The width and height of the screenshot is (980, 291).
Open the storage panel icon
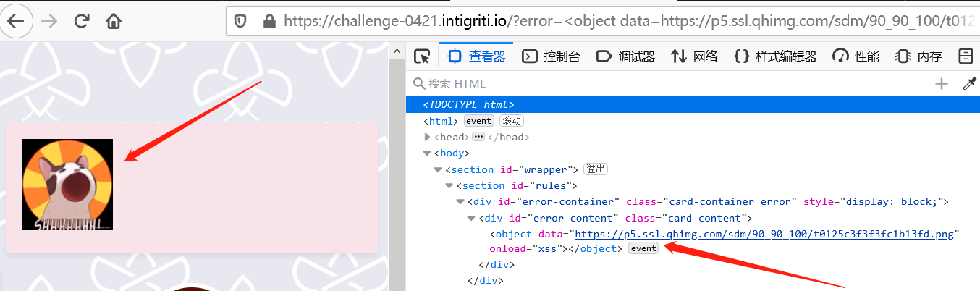click(x=966, y=56)
